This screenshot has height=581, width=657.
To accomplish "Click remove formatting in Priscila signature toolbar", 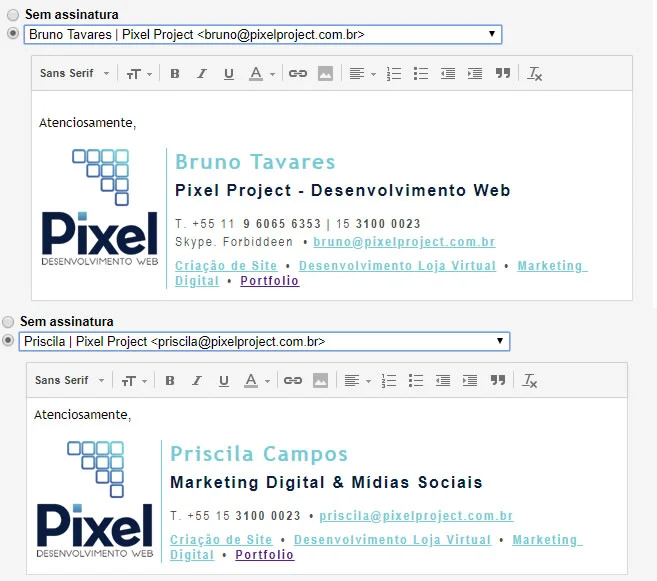I will [529, 381].
